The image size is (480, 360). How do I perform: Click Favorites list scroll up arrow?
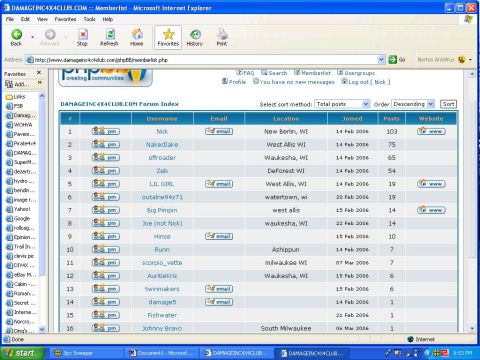pyautogui.click(x=42, y=96)
